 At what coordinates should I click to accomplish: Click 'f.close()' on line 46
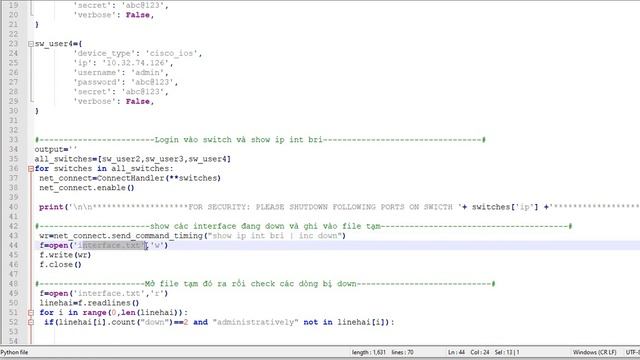coord(60,264)
